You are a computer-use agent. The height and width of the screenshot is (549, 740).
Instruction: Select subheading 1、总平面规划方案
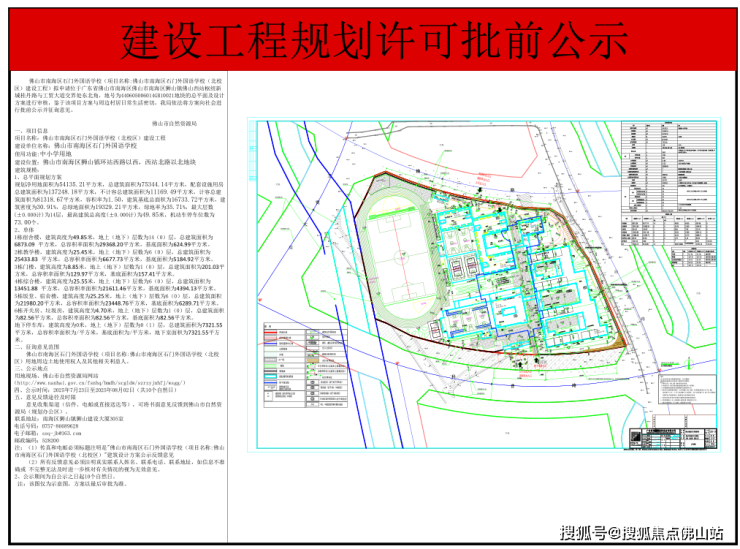pos(38,177)
